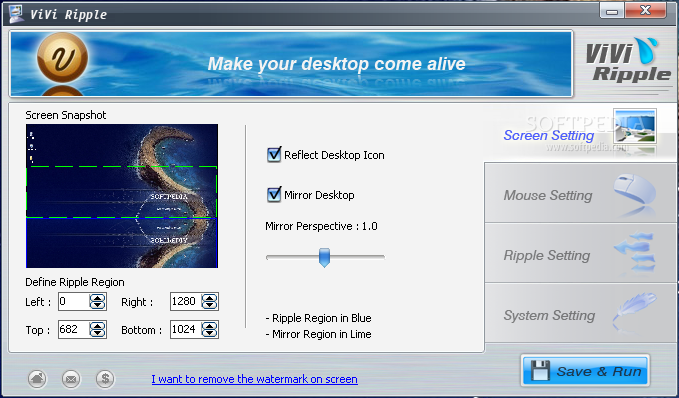
Task: Toggle the Mirror Desktop checkbox
Action: tap(274, 194)
